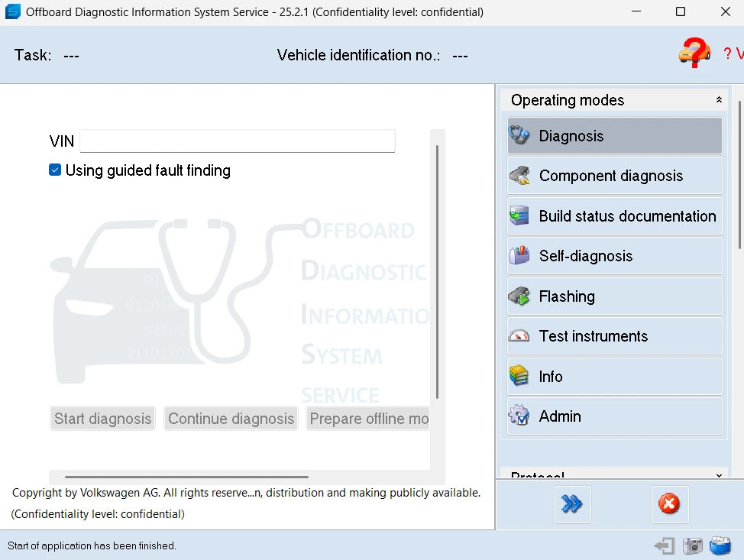Screen dimensions: 744x560
Task: Click the ODIS application logo in title bar
Action: pyautogui.click(x=13, y=11)
